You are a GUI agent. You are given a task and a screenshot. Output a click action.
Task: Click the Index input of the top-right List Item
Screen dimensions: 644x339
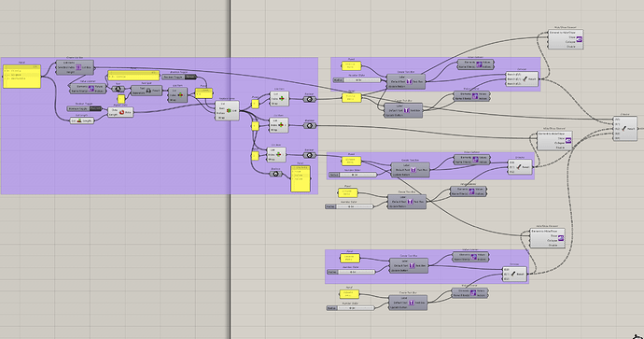coord(275,99)
